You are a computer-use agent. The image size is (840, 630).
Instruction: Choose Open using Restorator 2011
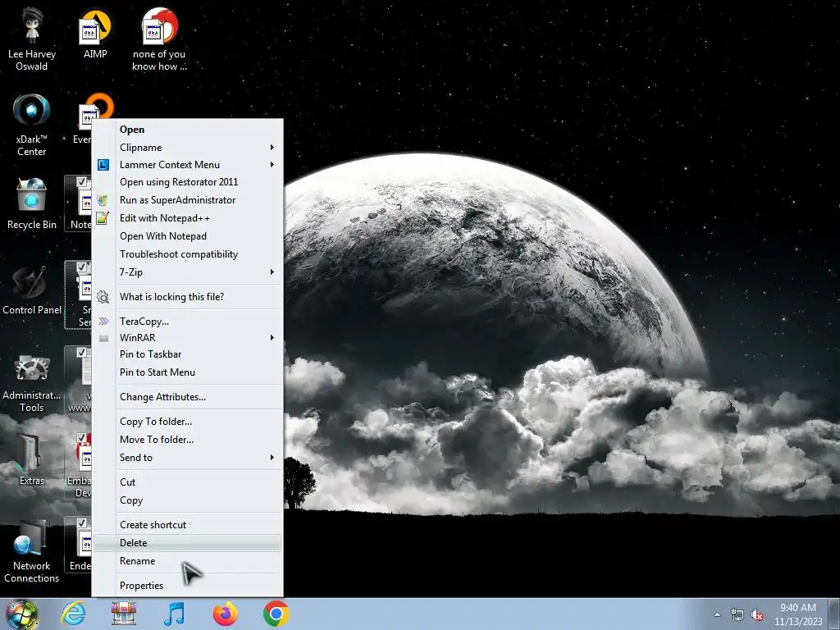pyautogui.click(x=188, y=182)
